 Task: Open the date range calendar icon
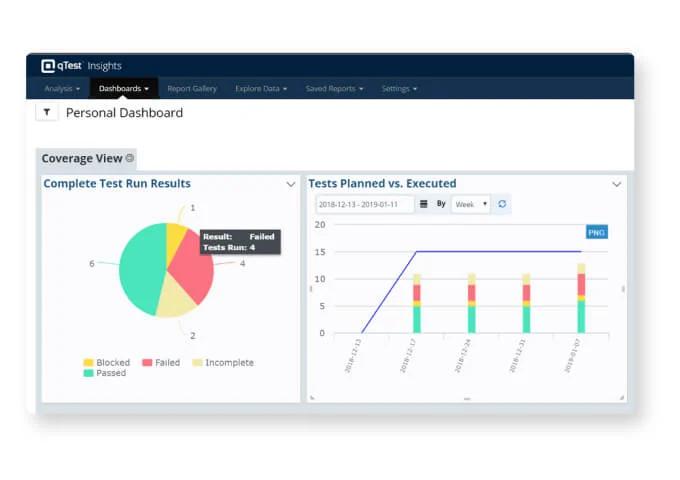pos(424,204)
